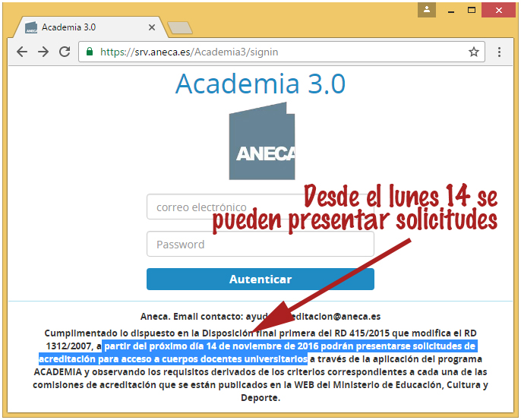
Task: Bookmark this page with the star icon
Action: [x=474, y=52]
